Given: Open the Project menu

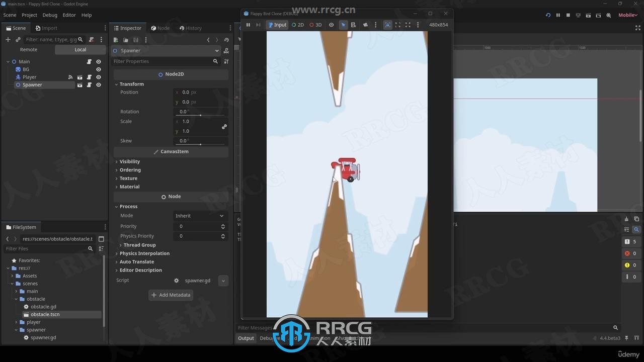Looking at the screenshot, I should pyautogui.click(x=29, y=15).
